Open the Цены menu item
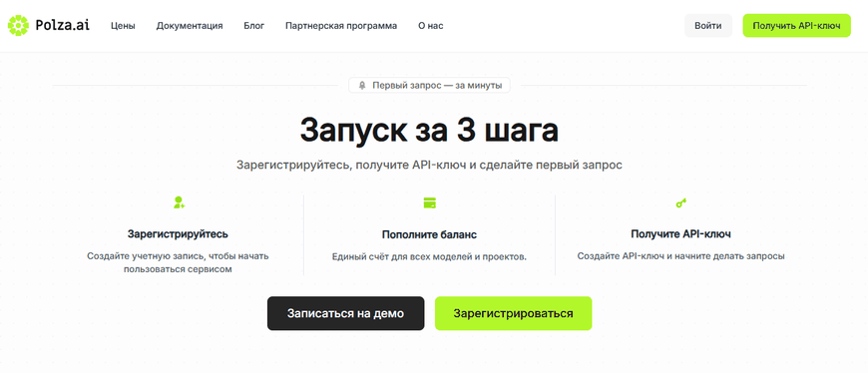Screen dimensions: 868x373 pyautogui.click(x=123, y=26)
